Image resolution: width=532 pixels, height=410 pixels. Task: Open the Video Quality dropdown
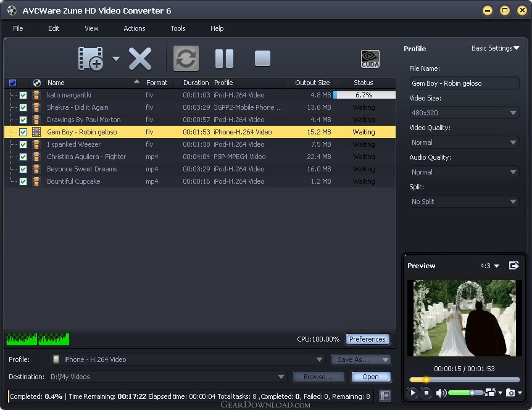click(x=464, y=142)
